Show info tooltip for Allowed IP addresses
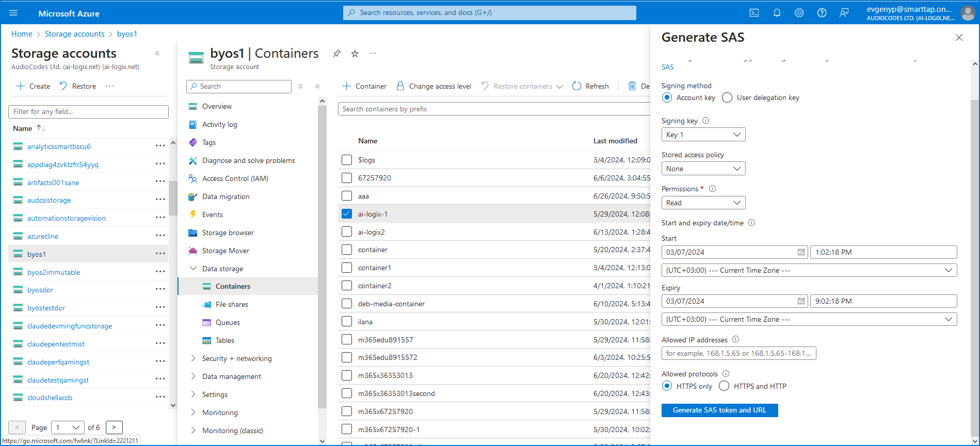 click(x=736, y=339)
